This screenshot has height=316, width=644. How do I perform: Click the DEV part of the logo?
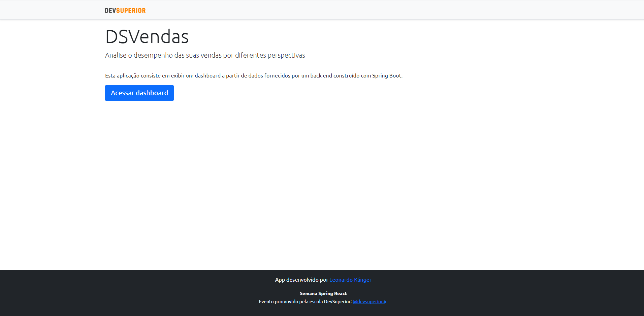109,10
